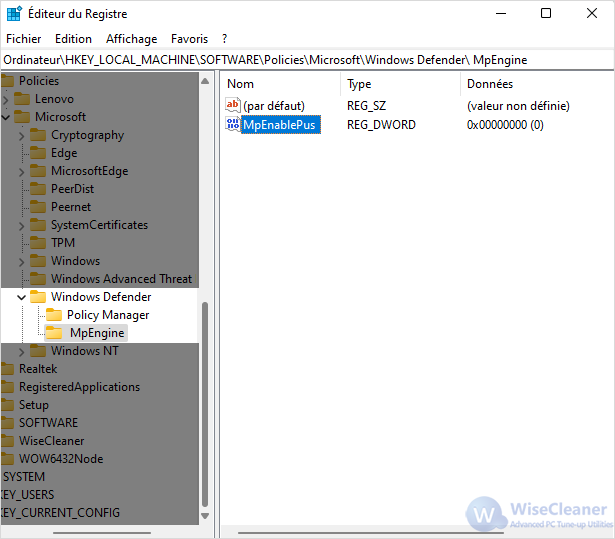Select the Peernet folder icon

[38, 207]
